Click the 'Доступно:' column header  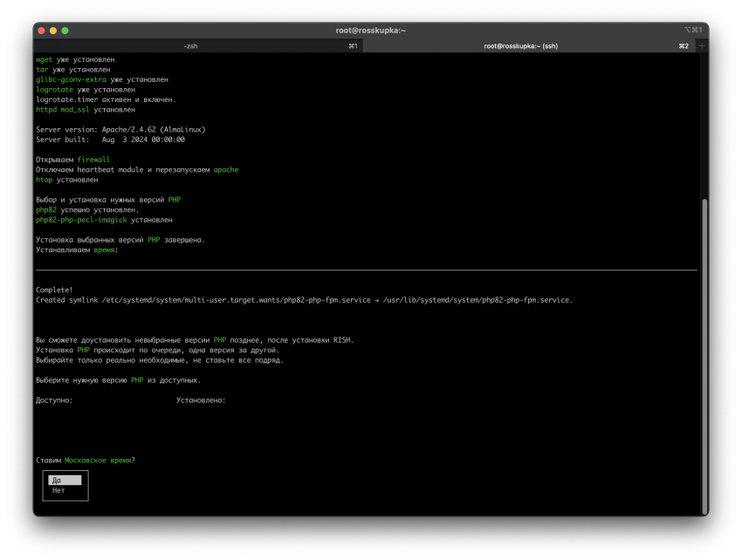tap(54, 400)
